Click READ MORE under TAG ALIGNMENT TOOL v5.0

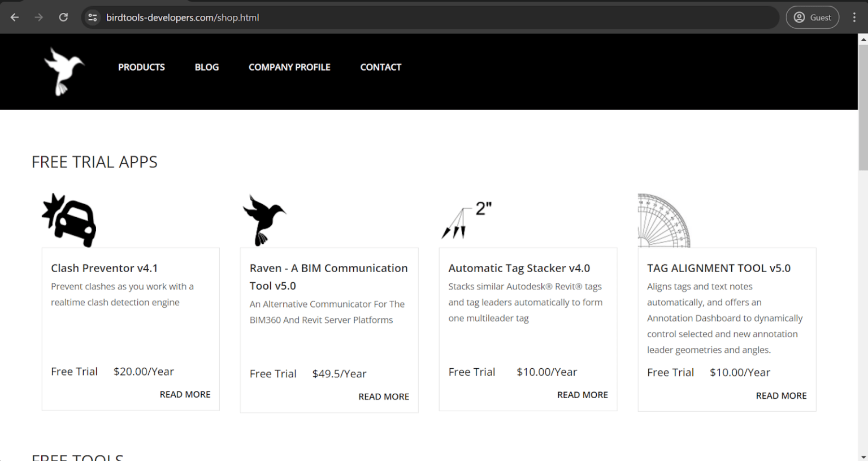[781, 395]
